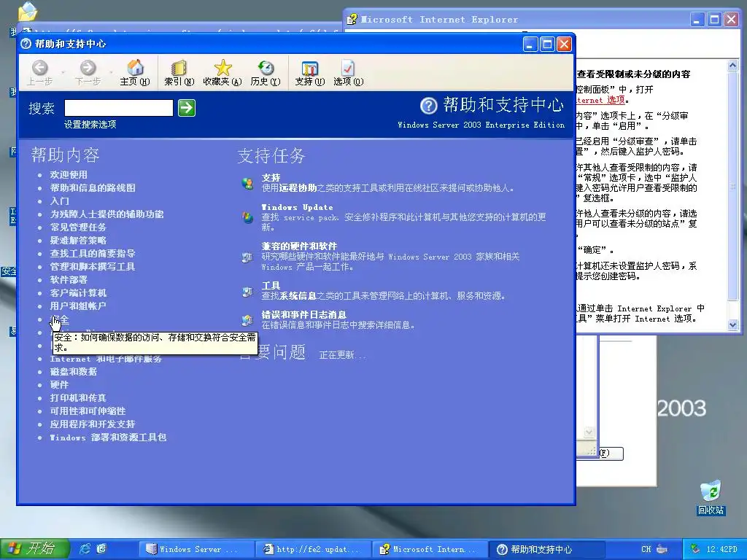The height and width of the screenshot is (560, 747).
Task: Open Options (选项) checklist icon
Action: [348, 68]
